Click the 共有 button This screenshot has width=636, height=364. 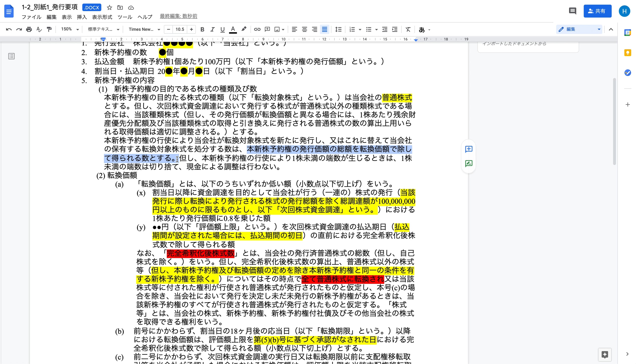coord(597,11)
